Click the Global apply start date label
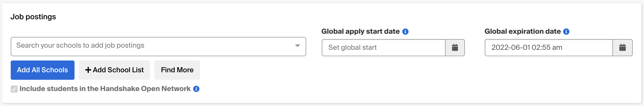 click(361, 32)
